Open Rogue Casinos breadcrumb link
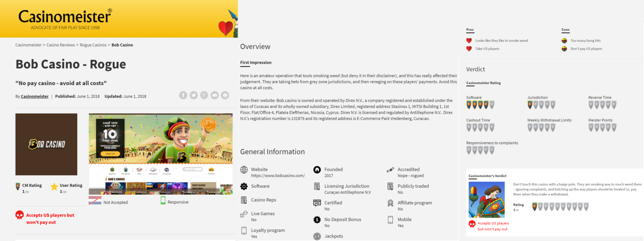This screenshot has height=241, width=644. pyautogui.click(x=93, y=45)
